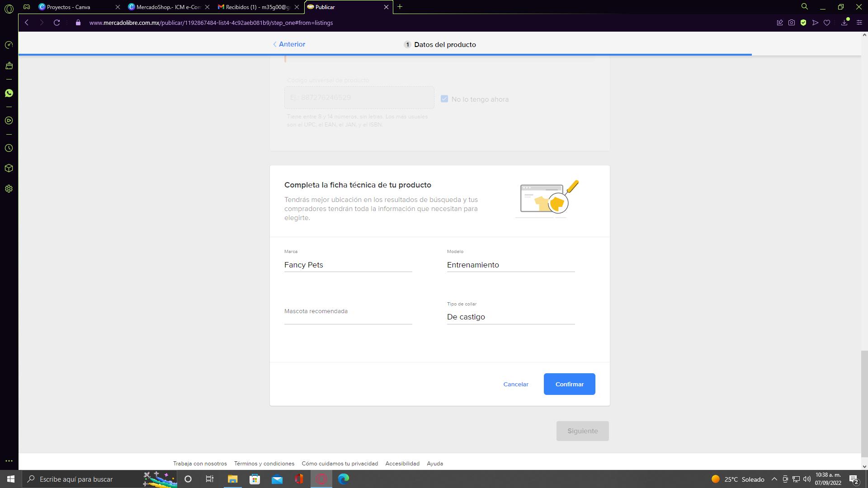Reload the current page
This screenshot has height=488, width=868.
click(57, 23)
